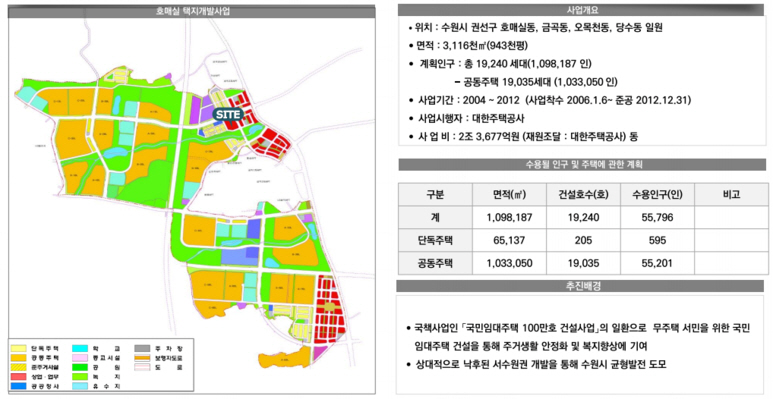Viewport: 773px width, 399px height.
Task: Click the 공동주택 row label in table
Action: (x=435, y=263)
